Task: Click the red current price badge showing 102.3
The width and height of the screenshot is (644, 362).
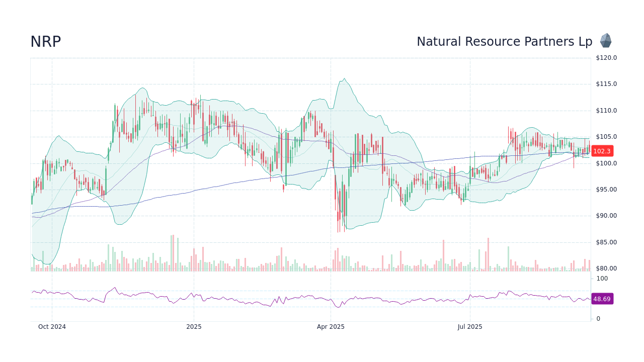Action: [x=602, y=151]
